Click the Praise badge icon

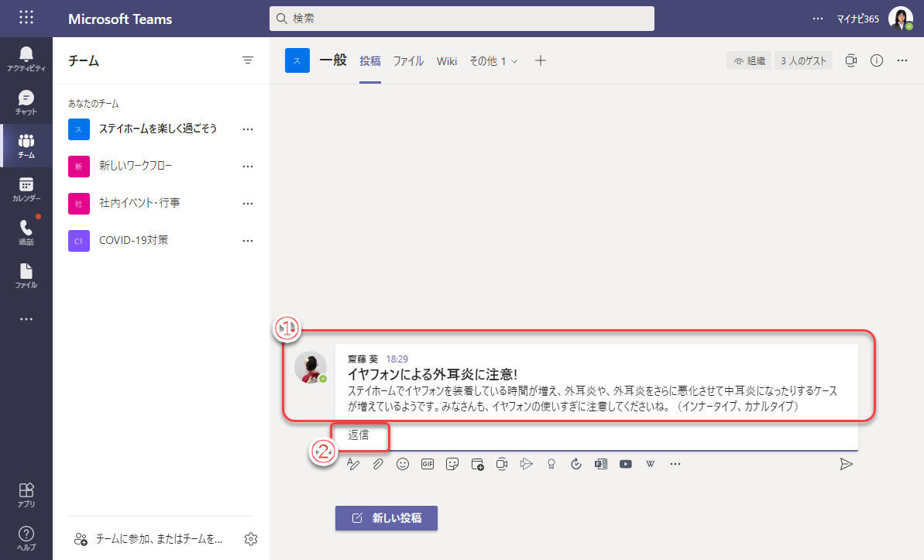pyautogui.click(x=551, y=464)
